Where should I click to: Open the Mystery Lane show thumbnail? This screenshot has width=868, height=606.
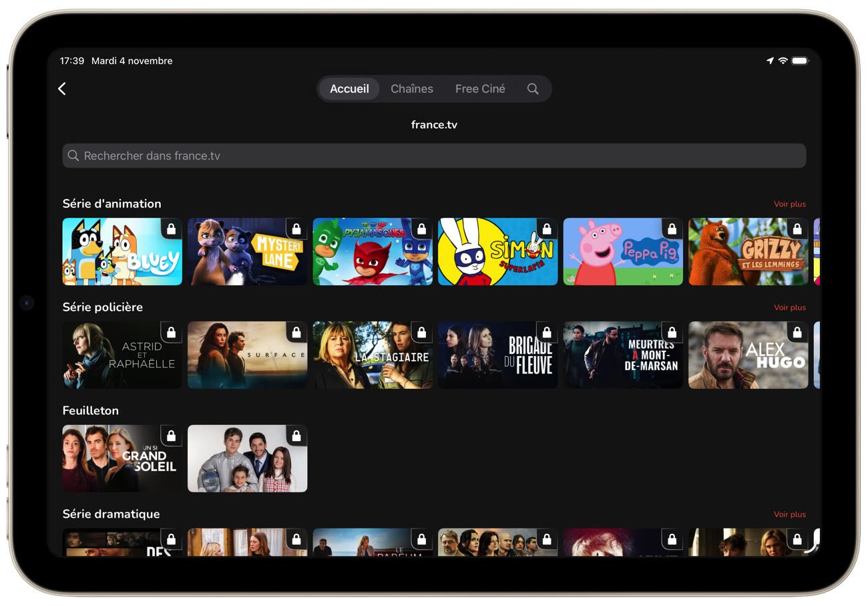(247, 252)
